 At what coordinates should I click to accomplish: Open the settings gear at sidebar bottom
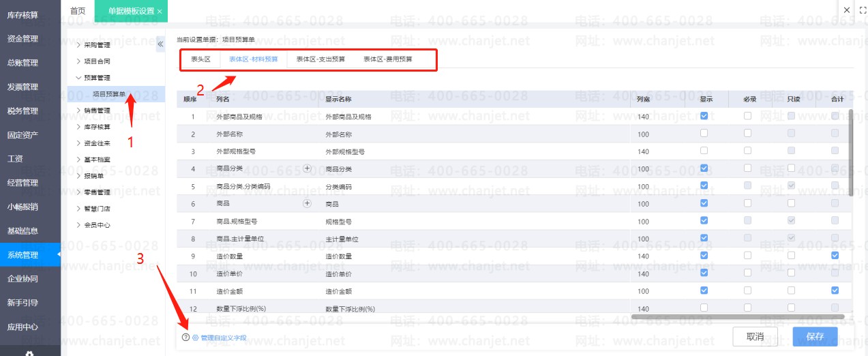[30, 353]
